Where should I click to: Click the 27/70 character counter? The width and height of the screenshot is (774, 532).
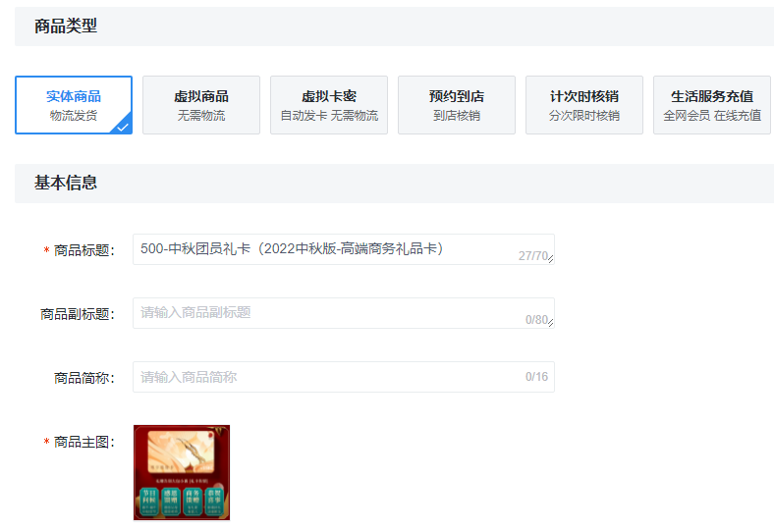click(x=532, y=256)
